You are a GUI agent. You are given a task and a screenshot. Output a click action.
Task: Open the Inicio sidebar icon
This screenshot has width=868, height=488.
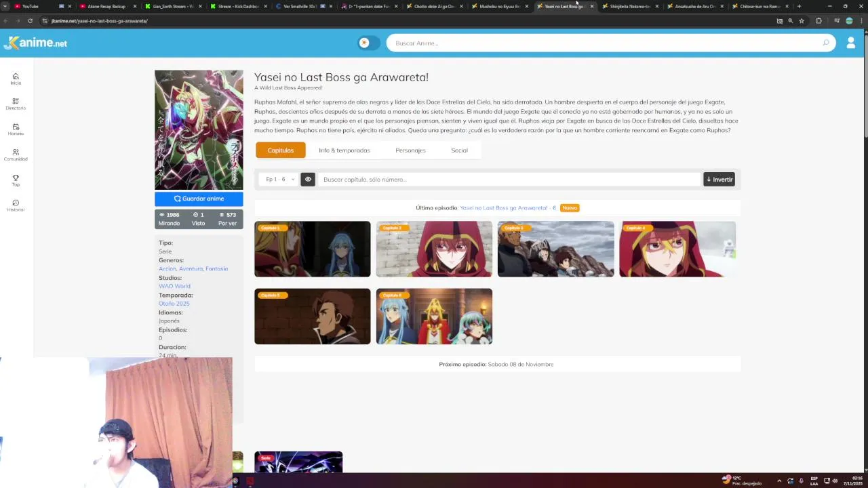click(x=16, y=79)
